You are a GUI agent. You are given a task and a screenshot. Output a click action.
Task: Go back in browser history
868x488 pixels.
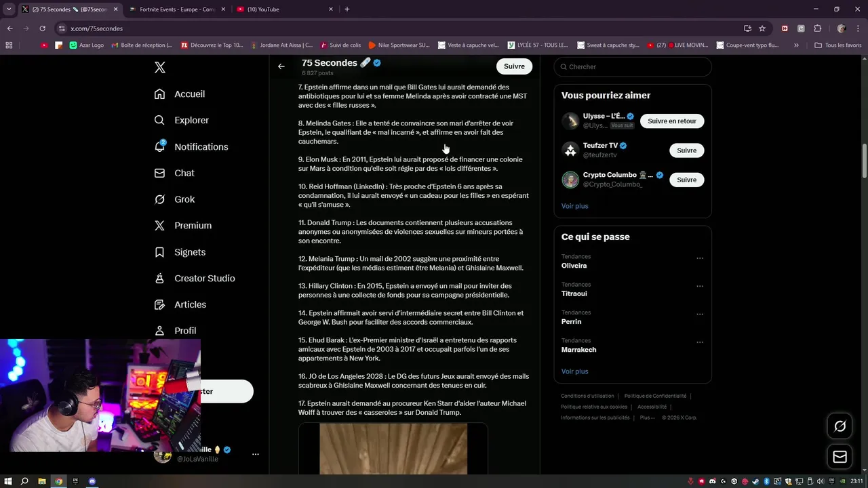click(x=9, y=28)
